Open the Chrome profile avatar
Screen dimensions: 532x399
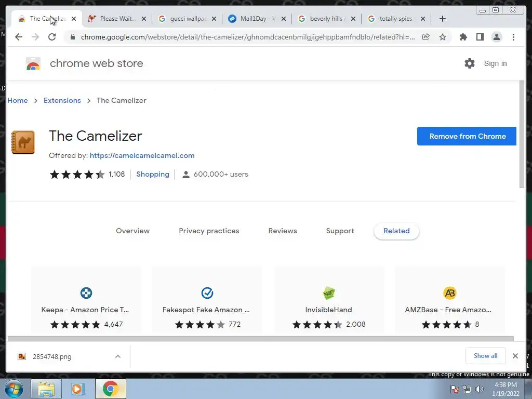(x=496, y=37)
